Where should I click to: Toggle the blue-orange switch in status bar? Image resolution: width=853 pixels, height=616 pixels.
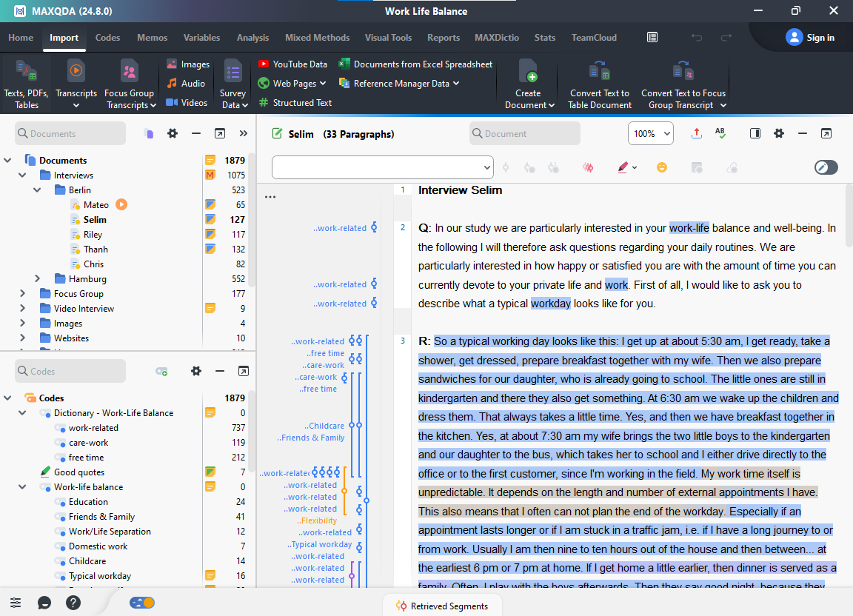point(142,603)
